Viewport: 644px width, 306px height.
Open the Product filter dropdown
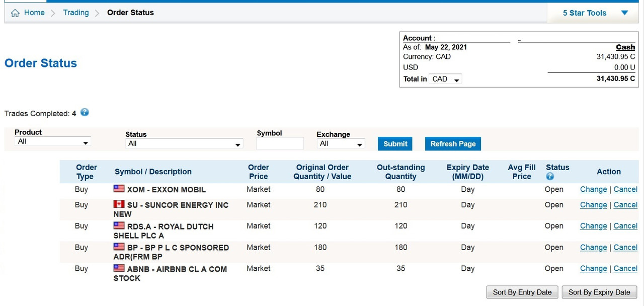pyautogui.click(x=52, y=142)
